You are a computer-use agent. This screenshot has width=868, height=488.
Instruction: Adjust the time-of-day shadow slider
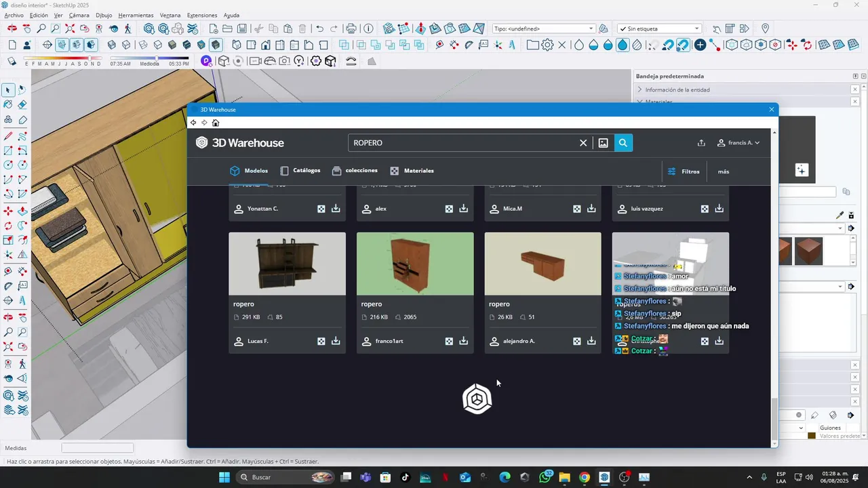click(x=157, y=58)
